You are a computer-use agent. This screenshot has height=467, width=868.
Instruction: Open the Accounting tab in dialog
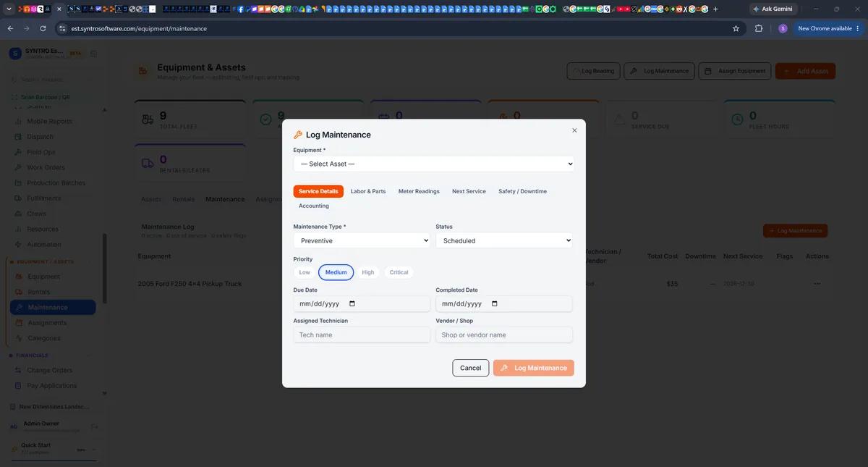pyautogui.click(x=314, y=206)
